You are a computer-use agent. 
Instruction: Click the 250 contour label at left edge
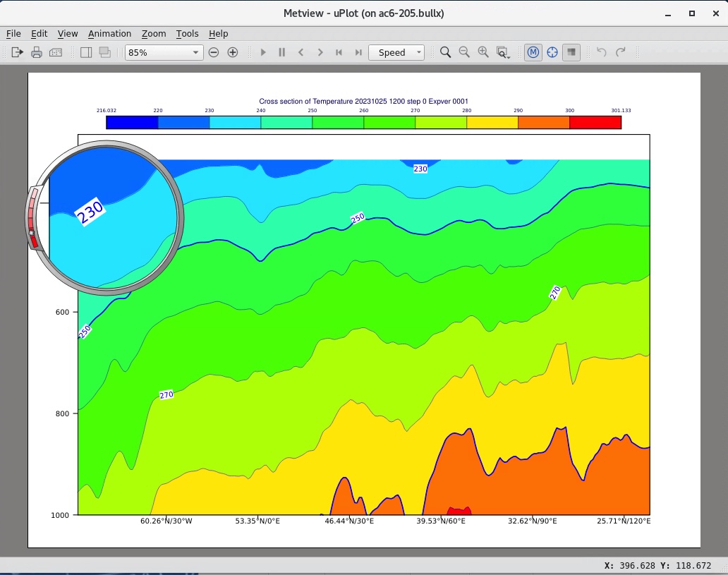pos(85,332)
